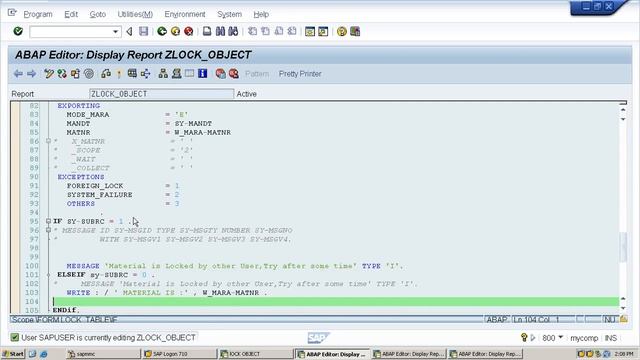Click the Find binoculars icon
Viewport: 640px width, 360px height.
(x=220, y=31)
